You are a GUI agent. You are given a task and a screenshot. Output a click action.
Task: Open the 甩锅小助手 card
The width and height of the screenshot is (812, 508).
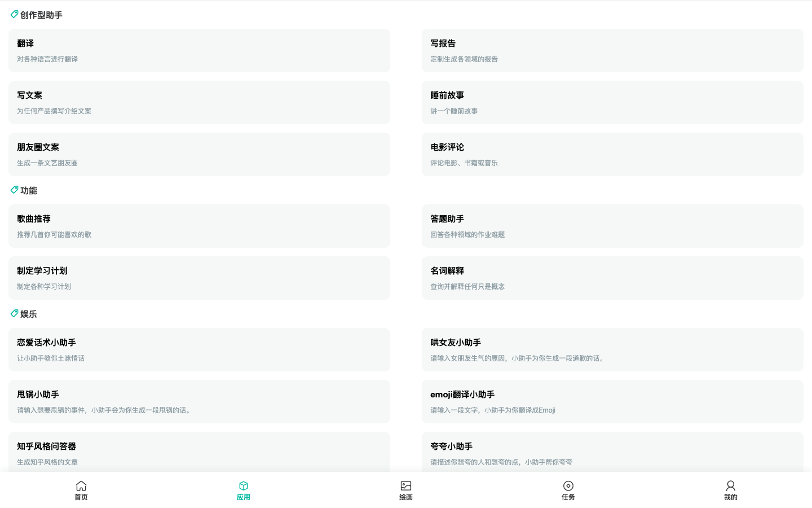[199, 402]
